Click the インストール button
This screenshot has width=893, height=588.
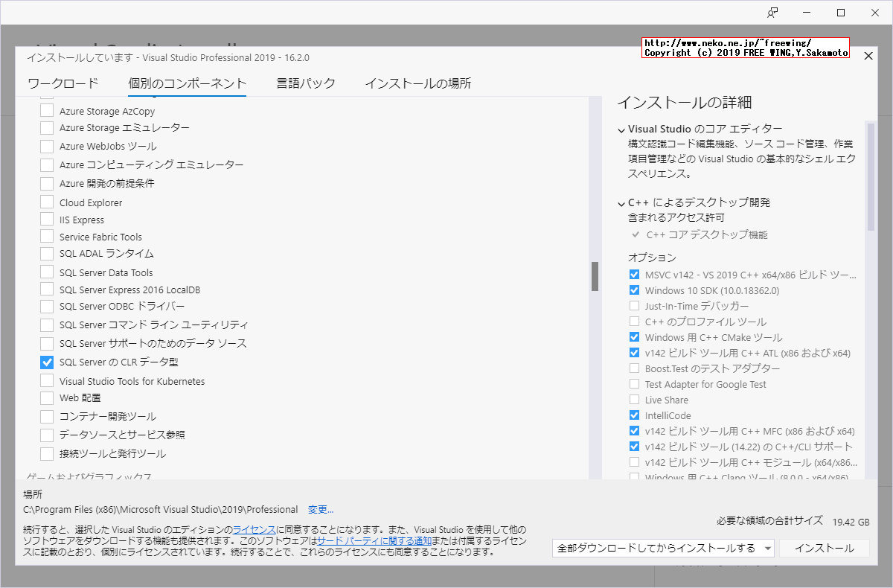tap(824, 547)
